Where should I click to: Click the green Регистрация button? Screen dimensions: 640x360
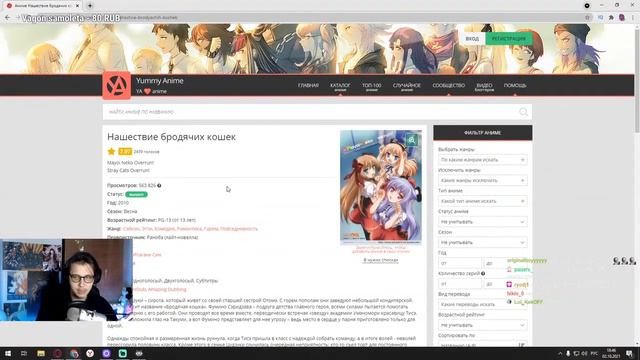[x=509, y=39]
